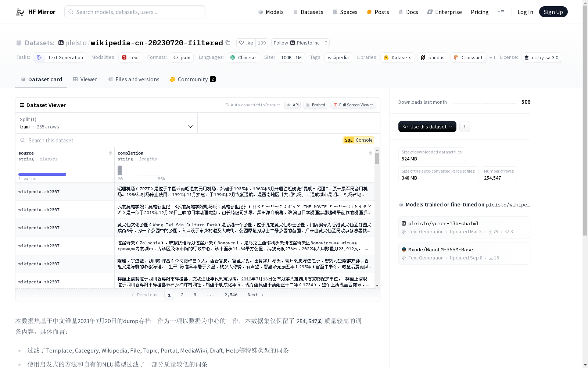
Task: Expand the +1 more libraries
Action: (492, 57)
